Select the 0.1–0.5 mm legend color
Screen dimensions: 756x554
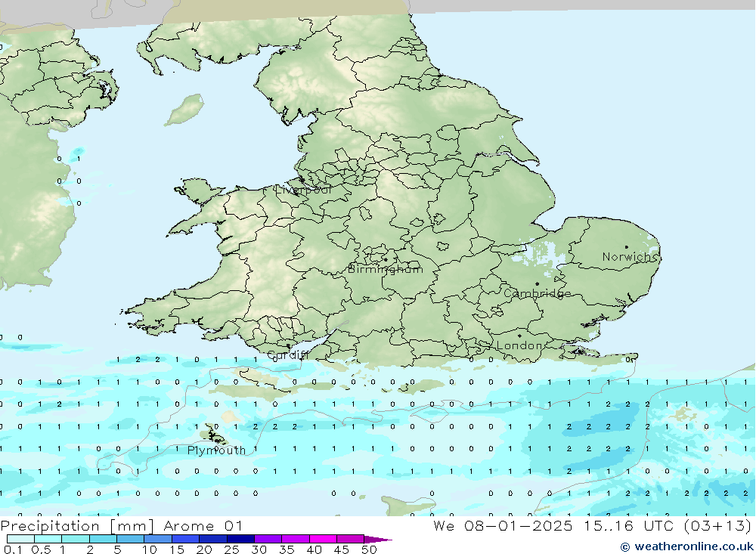20,539
